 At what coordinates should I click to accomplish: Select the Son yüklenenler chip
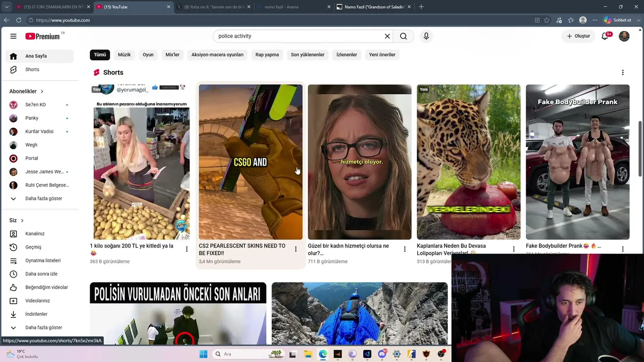click(x=307, y=55)
